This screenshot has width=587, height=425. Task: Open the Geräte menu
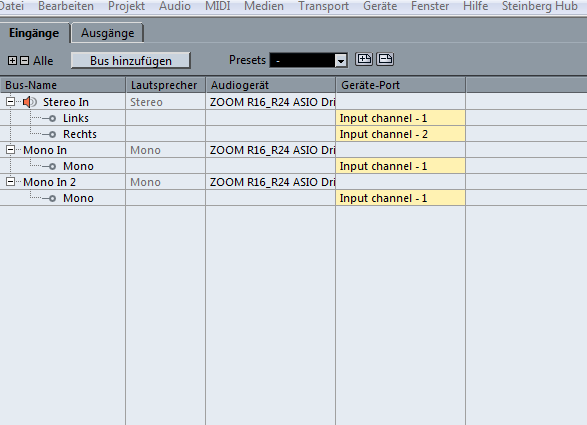coord(380,6)
